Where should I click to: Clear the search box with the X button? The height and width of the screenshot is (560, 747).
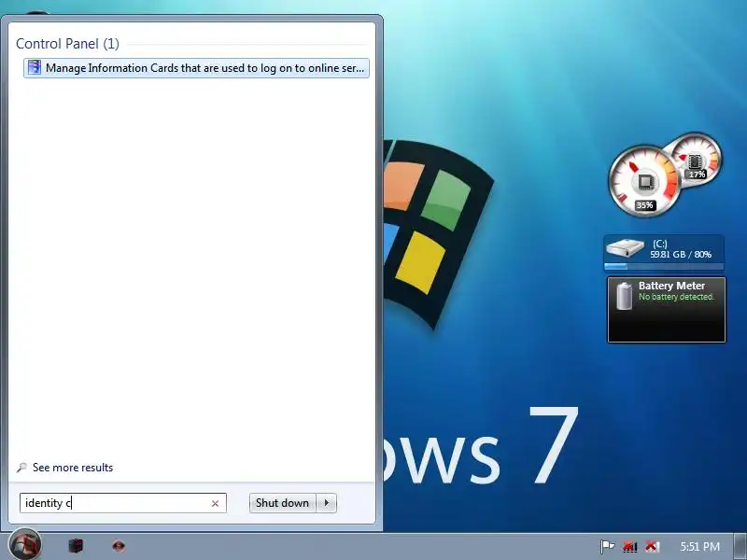(215, 503)
